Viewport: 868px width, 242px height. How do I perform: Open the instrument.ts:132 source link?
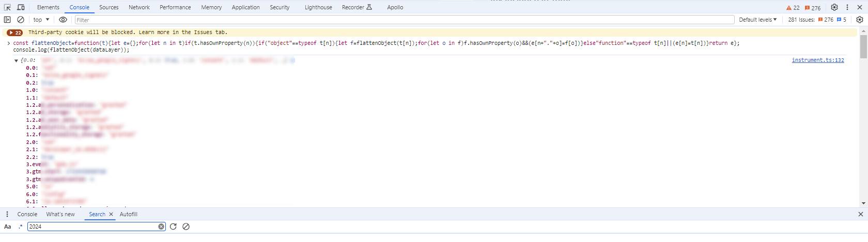pyautogui.click(x=818, y=60)
